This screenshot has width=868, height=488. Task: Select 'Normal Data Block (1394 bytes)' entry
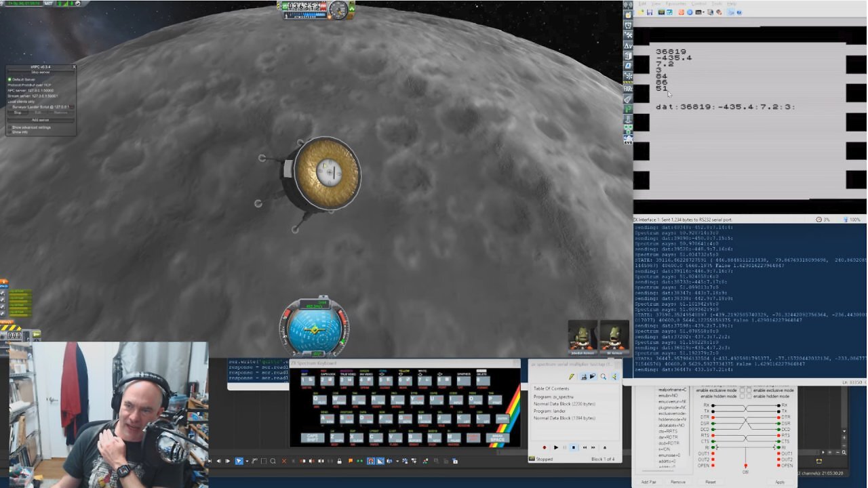[x=564, y=418]
